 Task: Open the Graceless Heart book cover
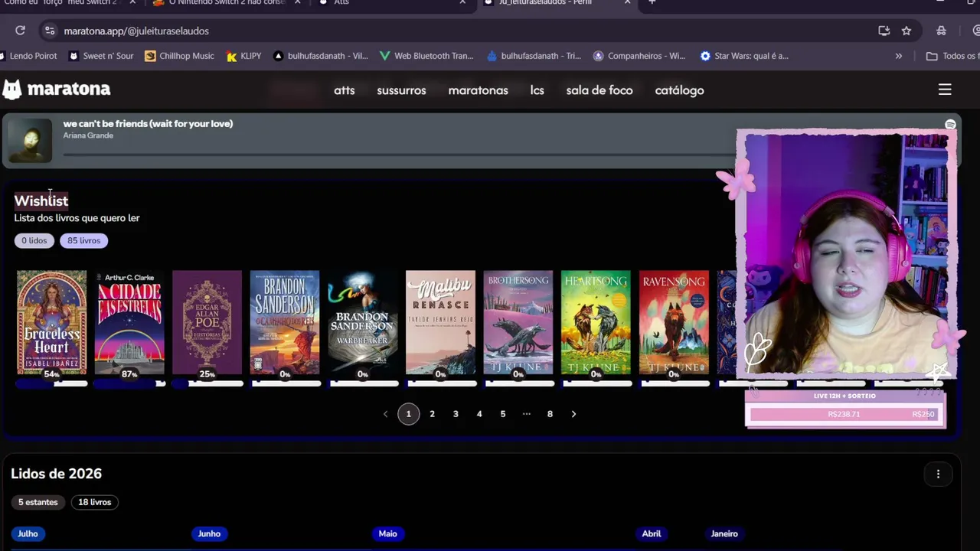[x=52, y=322]
